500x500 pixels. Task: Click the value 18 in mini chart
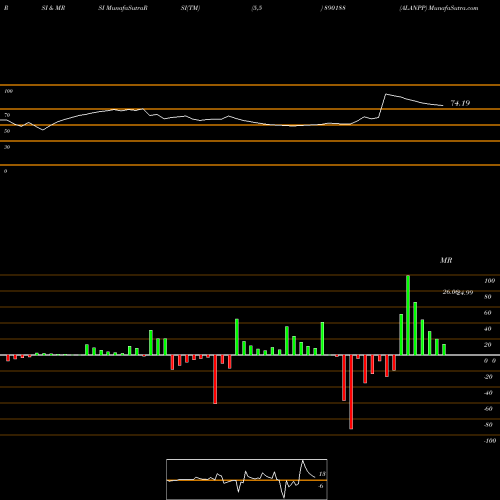coord(322,474)
